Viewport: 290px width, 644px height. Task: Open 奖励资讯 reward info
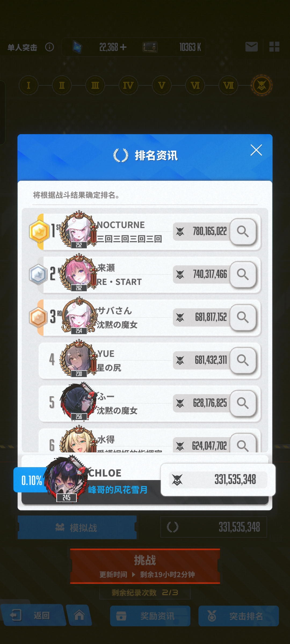click(150, 616)
